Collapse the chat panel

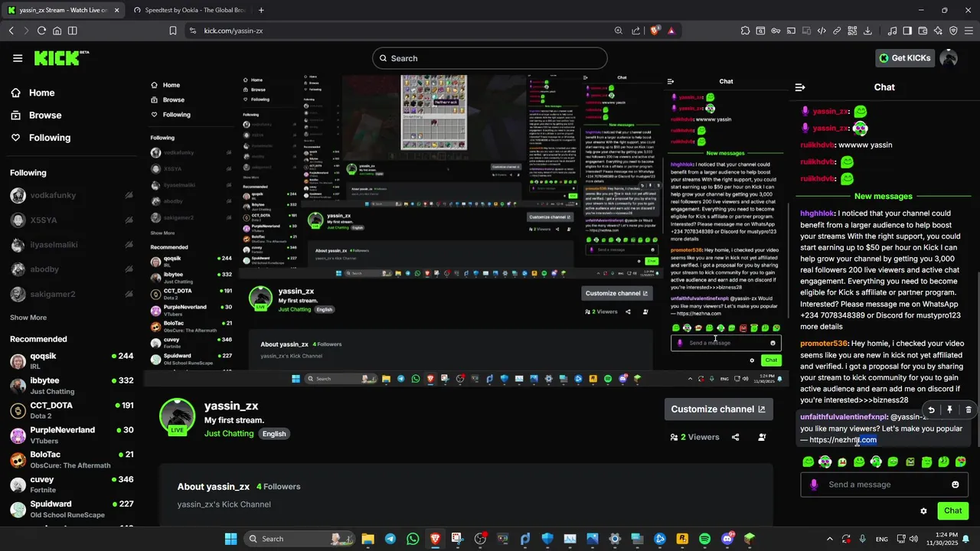(800, 87)
